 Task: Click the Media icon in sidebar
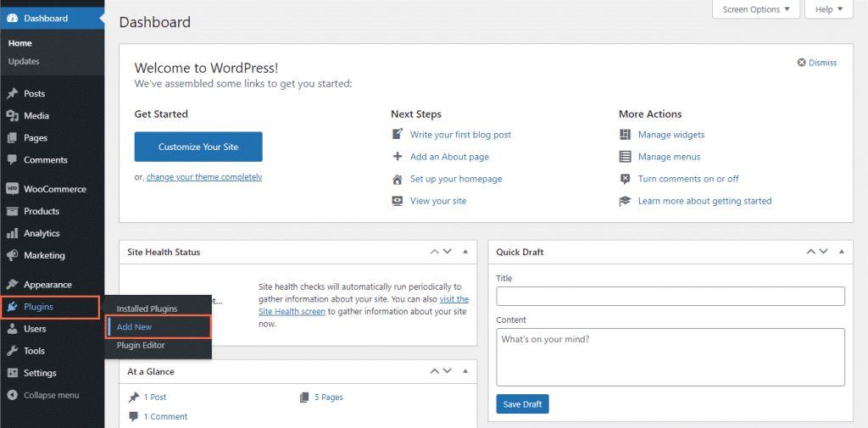click(12, 116)
